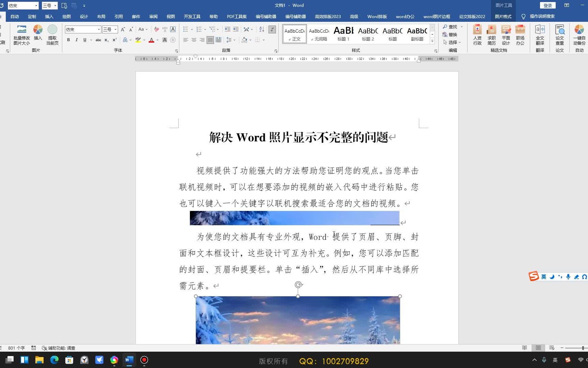This screenshot has width=588, height=368.
Task: Click the 一键自动备份 icon
Action: coord(579,35)
